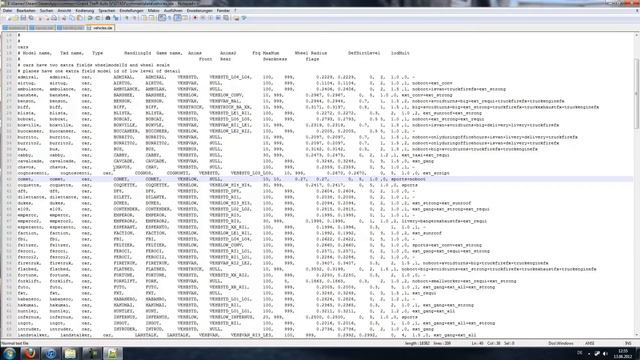Run macro multiple times icon
640x360 pixels.
point(218,18)
